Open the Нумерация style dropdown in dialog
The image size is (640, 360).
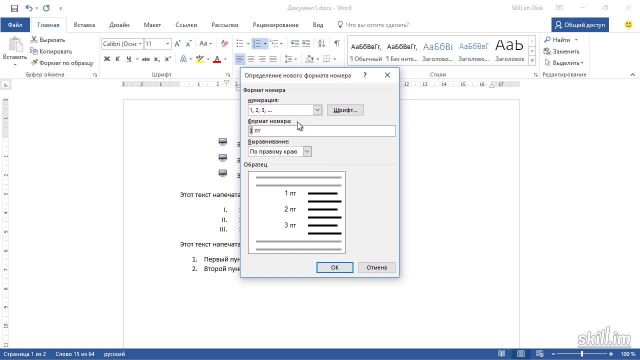317,110
